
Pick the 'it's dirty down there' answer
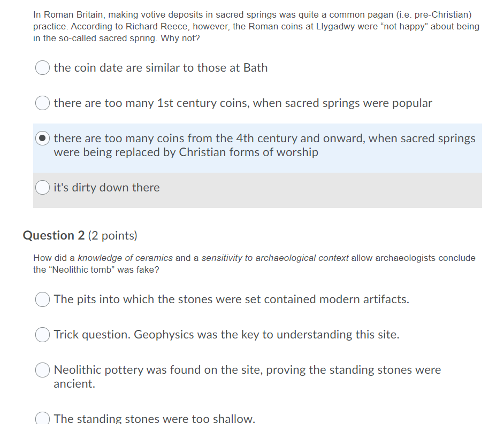coord(42,188)
